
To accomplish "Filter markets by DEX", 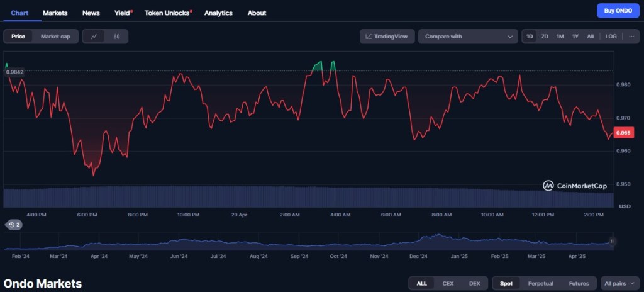I will click(x=474, y=283).
